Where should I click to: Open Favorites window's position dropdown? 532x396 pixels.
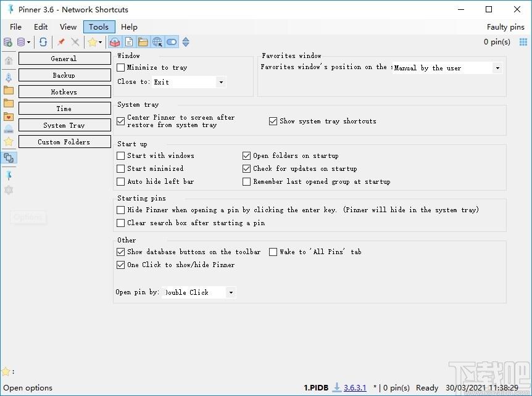(497, 68)
